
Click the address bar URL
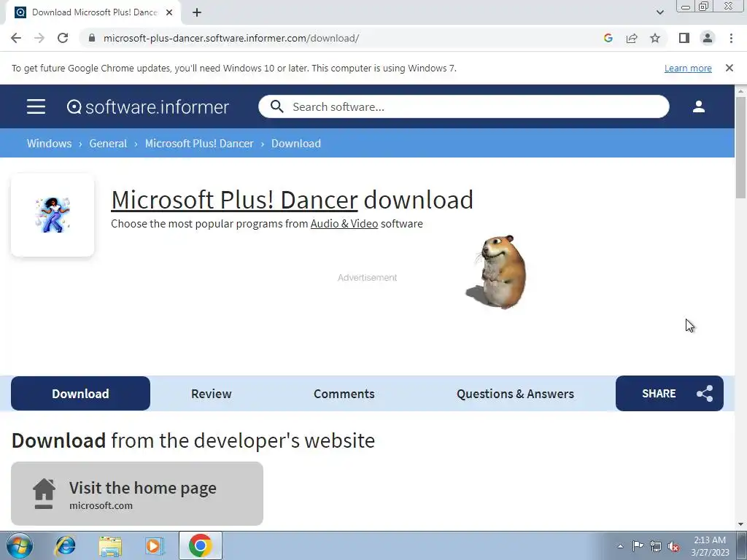[x=231, y=38]
